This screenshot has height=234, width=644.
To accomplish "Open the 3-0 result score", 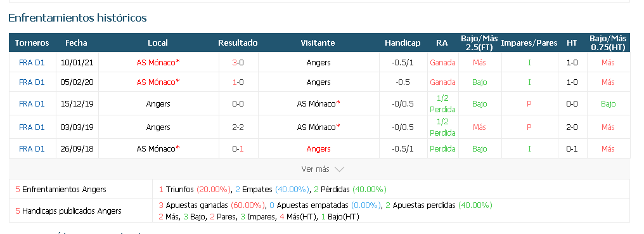I will (x=238, y=63).
